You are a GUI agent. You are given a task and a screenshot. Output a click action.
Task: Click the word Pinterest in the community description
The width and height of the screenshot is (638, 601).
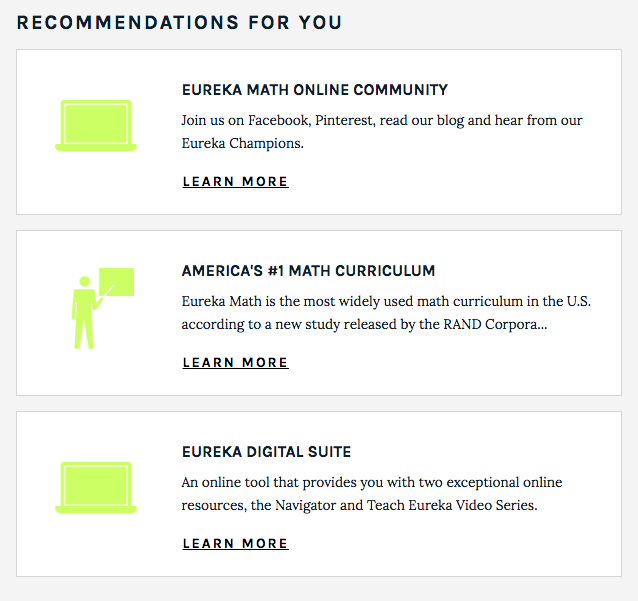(345, 120)
